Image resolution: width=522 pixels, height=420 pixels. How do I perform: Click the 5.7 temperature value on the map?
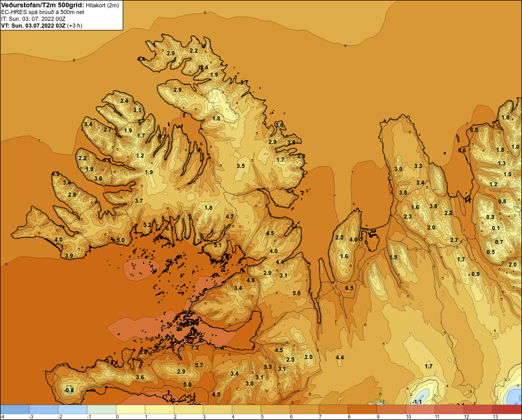coord(199,365)
